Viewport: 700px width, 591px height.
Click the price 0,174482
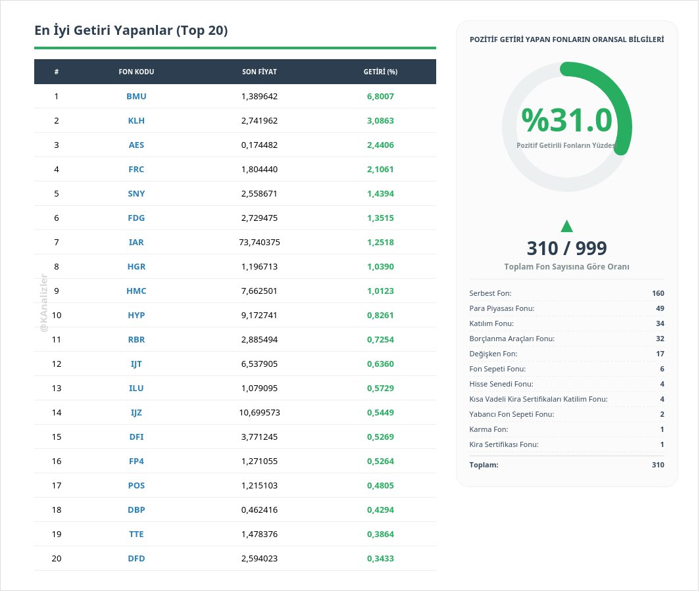pos(259,145)
